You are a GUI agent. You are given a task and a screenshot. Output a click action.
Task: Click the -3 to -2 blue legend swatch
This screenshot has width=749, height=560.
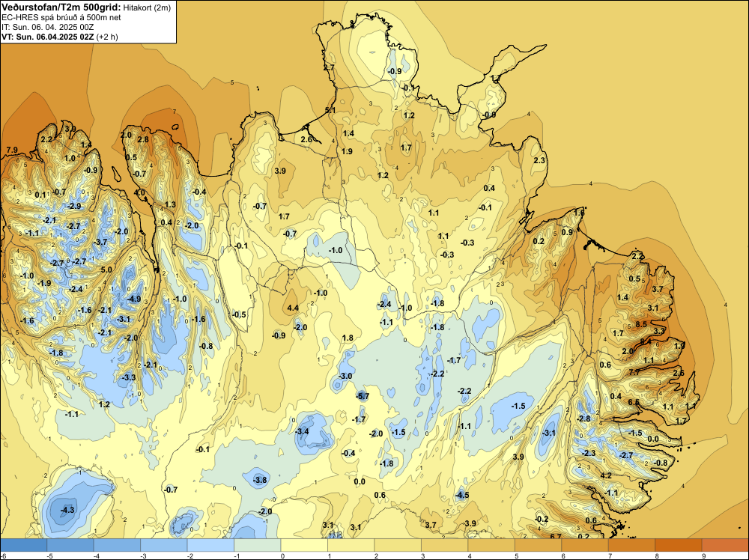[x=164, y=545]
